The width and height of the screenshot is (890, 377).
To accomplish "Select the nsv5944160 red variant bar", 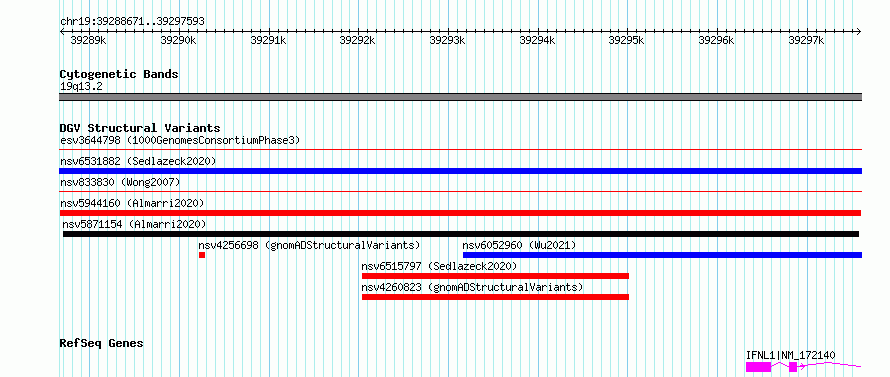I will [x=460, y=213].
